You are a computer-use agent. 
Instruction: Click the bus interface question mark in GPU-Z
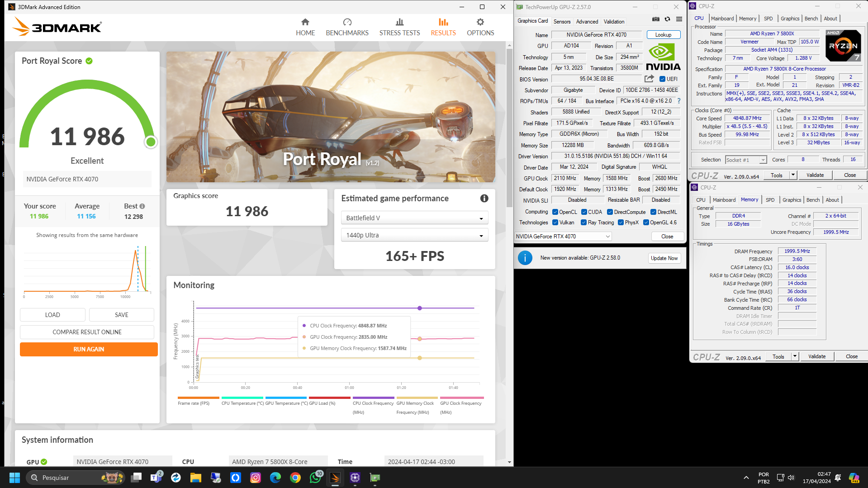(x=679, y=101)
